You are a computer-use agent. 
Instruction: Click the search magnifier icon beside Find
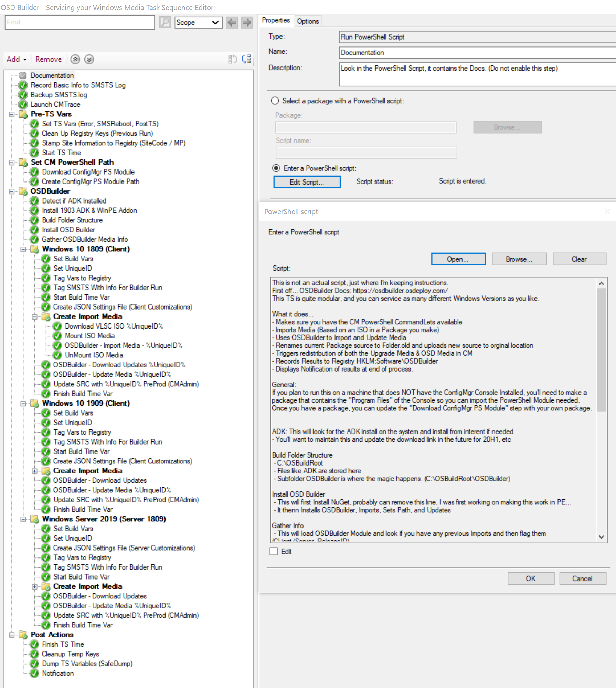[x=164, y=22]
